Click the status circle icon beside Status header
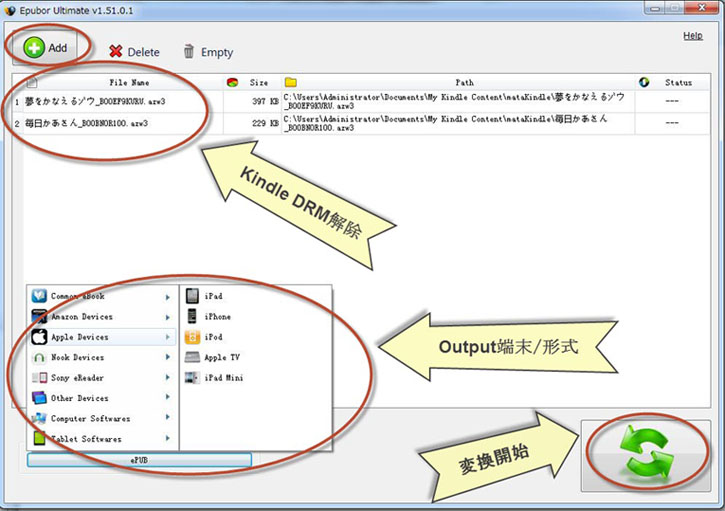Screen dimensions: 725x511 tap(644, 82)
